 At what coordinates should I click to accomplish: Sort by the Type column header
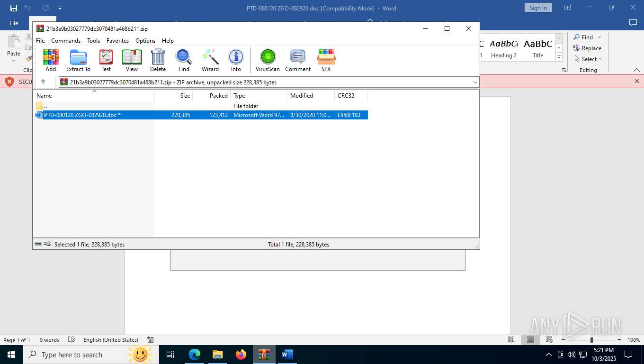[x=259, y=95]
